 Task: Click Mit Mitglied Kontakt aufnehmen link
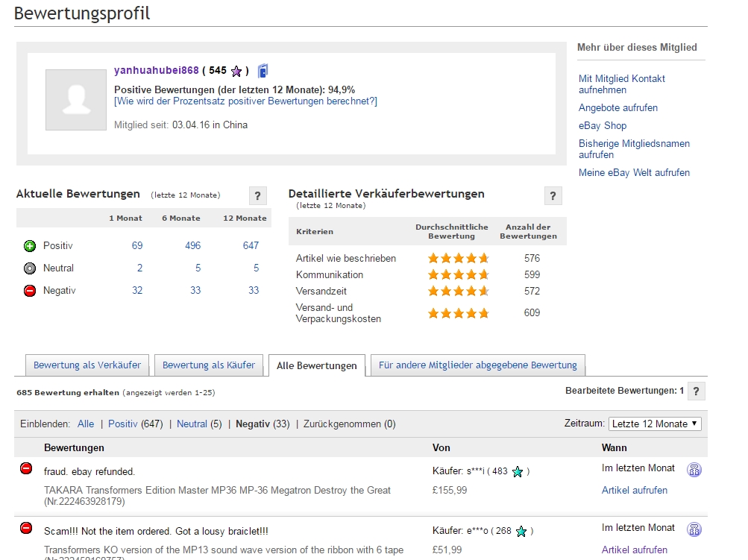click(x=621, y=84)
